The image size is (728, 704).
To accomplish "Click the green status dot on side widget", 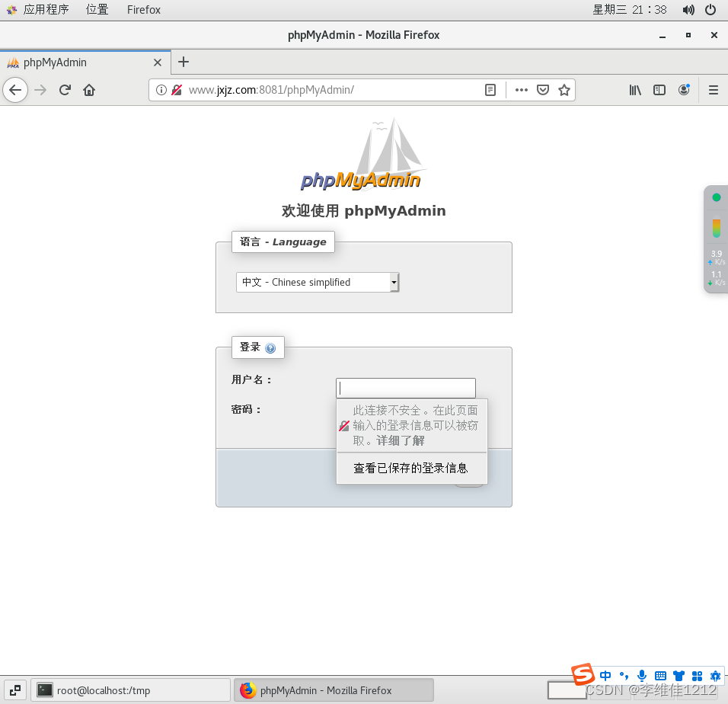I will click(x=717, y=197).
